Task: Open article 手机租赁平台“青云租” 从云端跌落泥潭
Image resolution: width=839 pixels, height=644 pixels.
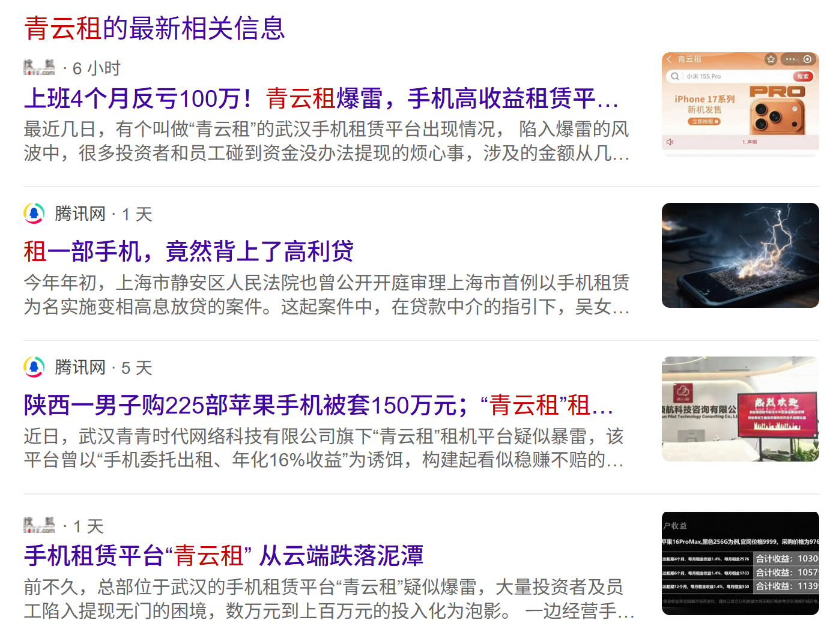Action: pyautogui.click(x=223, y=556)
